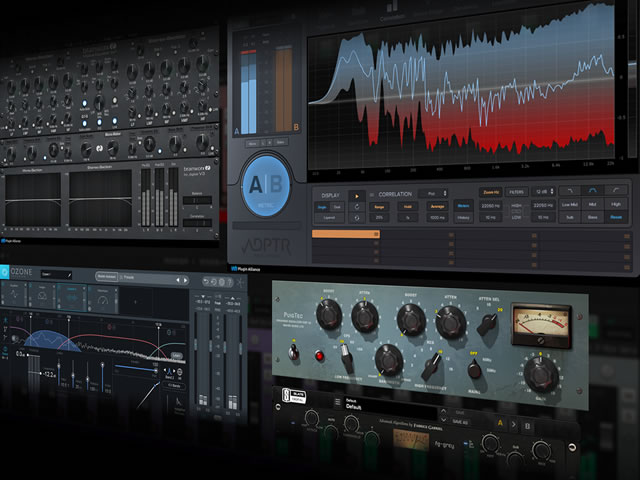Switch to the History view in ADPTR
This screenshot has width=640, height=480.
click(x=463, y=218)
